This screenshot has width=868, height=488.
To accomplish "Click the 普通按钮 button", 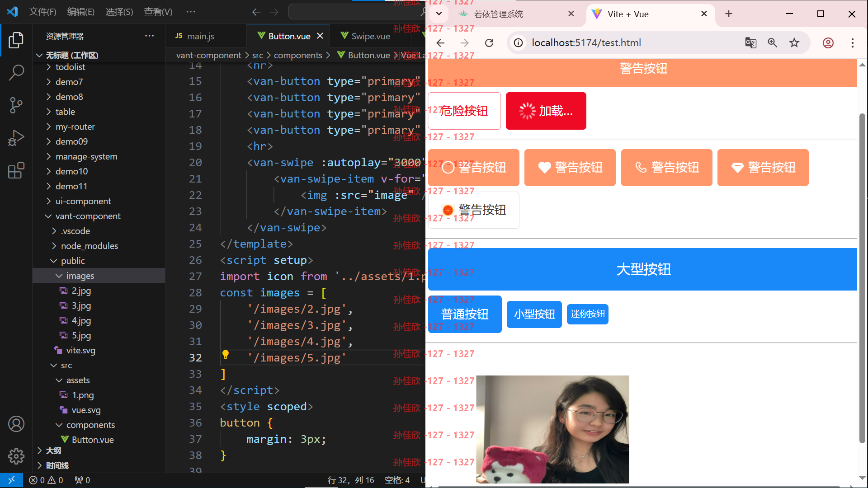I will [465, 314].
